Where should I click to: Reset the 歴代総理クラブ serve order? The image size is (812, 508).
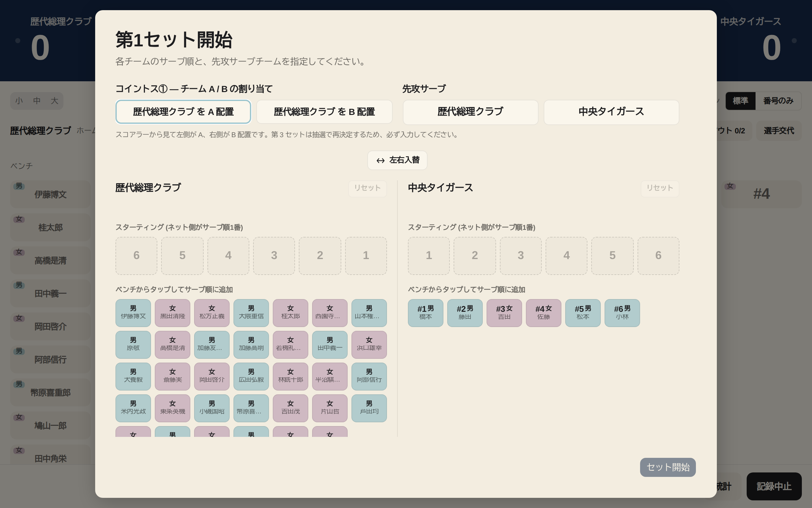click(367, 189)
